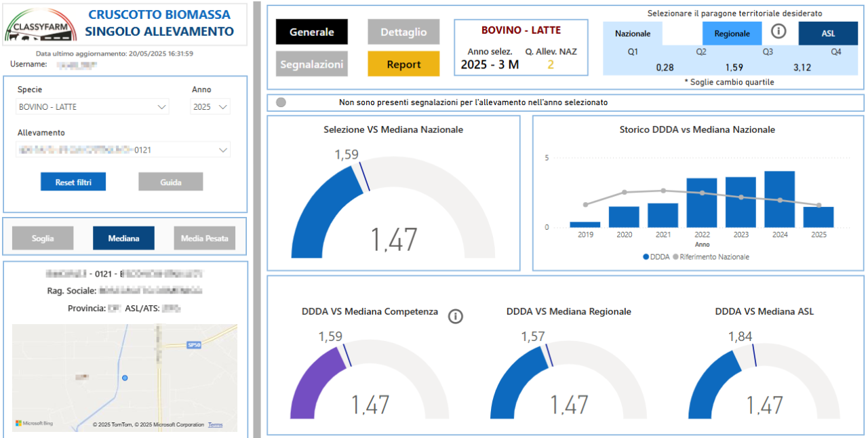868x438 pixels.
Task: Open the Segnalazioni tab
Action: [x=312, y=64]
